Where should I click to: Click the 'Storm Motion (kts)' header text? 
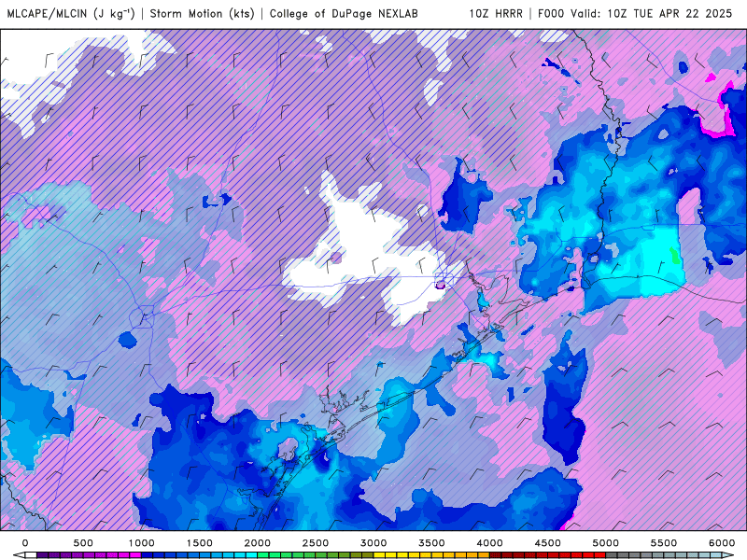pyautogui.click(x=203, y=13)
